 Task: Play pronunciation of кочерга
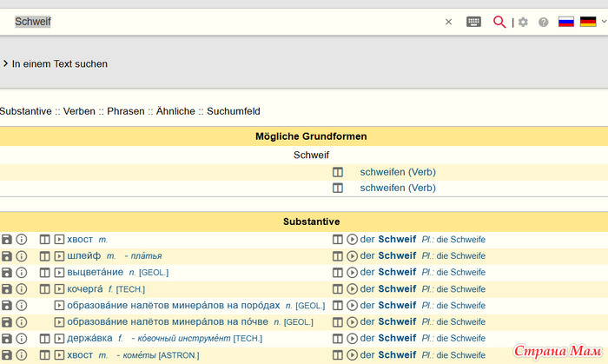[x=59, y=288]
